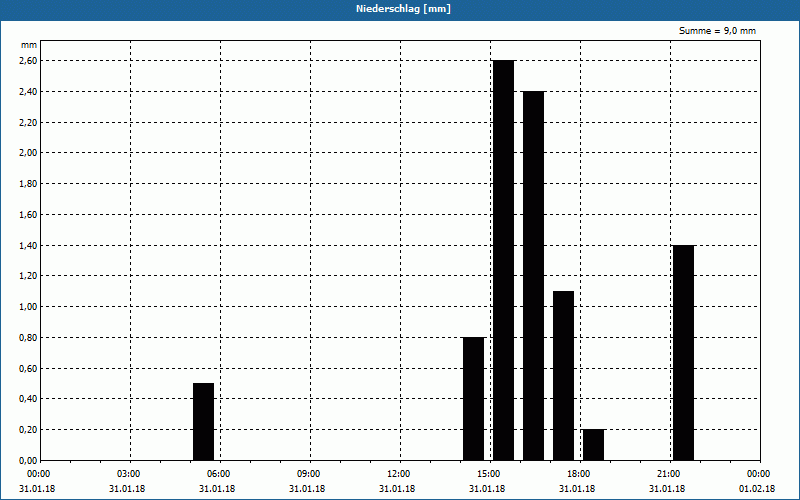This screenshot has width=800, height=500.
Task: Click the 21:00 time label
Action: pyautogui.click(x=669, y=474)
